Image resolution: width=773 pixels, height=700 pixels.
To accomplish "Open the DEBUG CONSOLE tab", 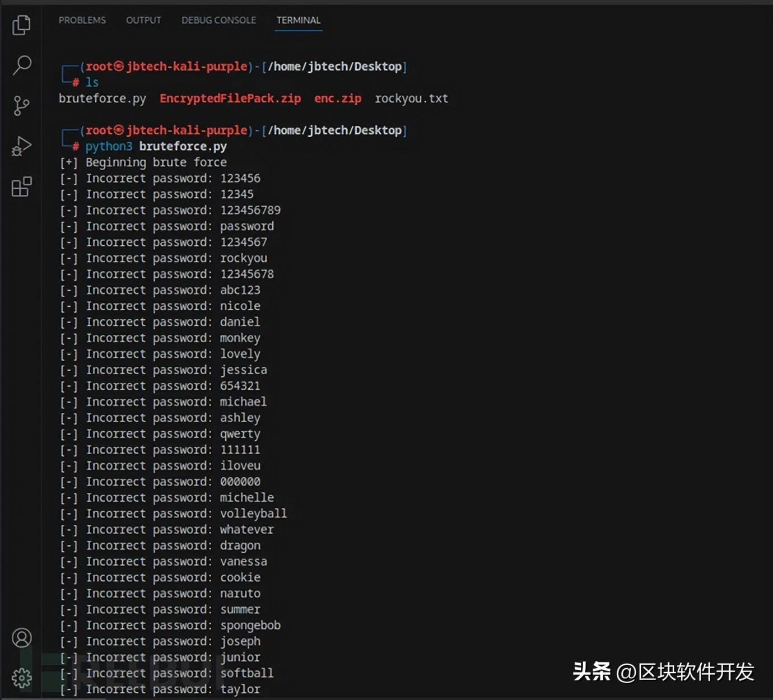I will [218, 20].
